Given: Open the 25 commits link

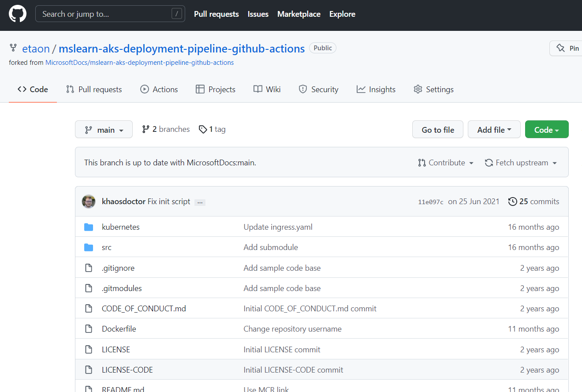Looking at the screenshot, I should coord(533,202).
